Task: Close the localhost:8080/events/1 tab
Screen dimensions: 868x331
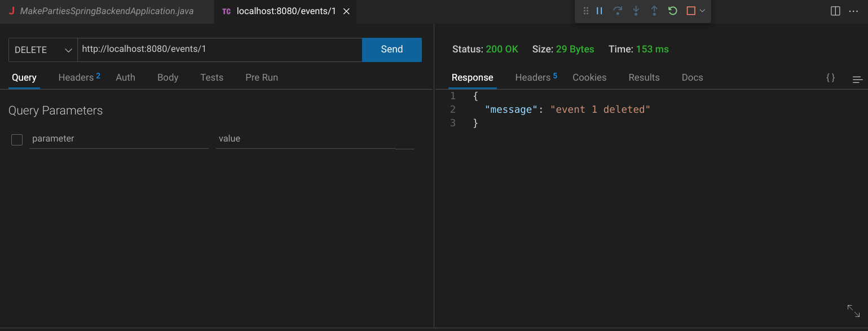Action: [346, 11]
